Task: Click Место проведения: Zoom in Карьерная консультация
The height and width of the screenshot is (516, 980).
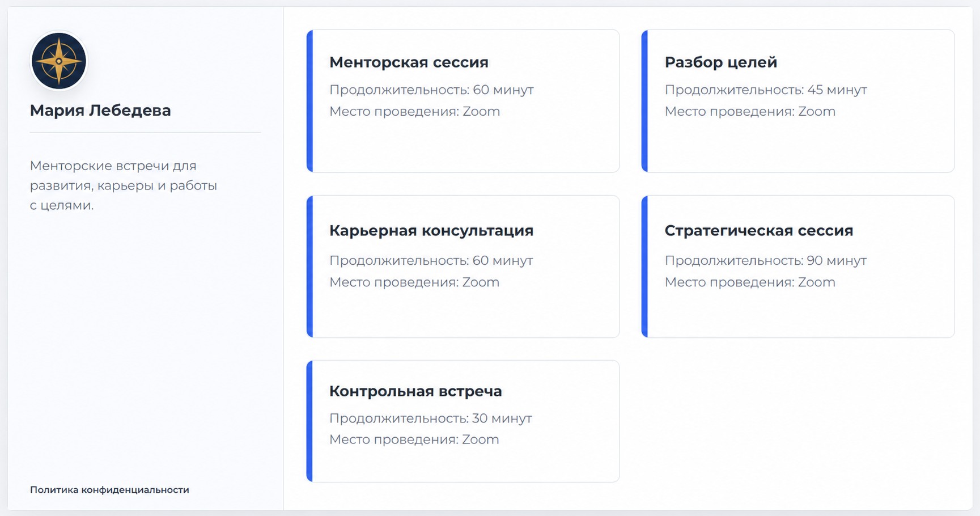Action: [x=414, y=282]
